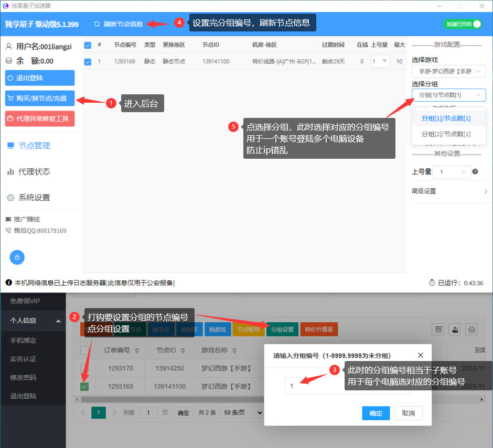
Task: Click 确定 in the group number dialog
Action: pos(376,413)
